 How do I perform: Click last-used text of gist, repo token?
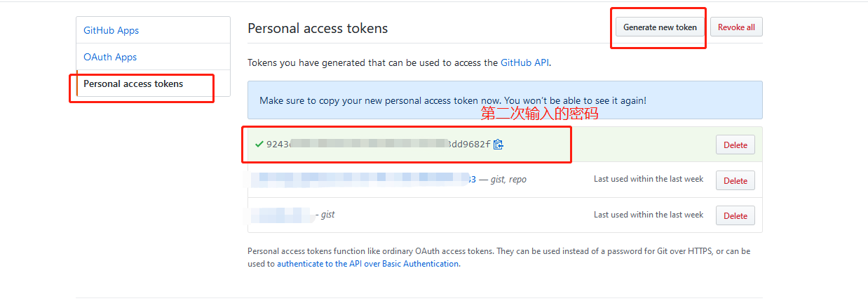649,179
